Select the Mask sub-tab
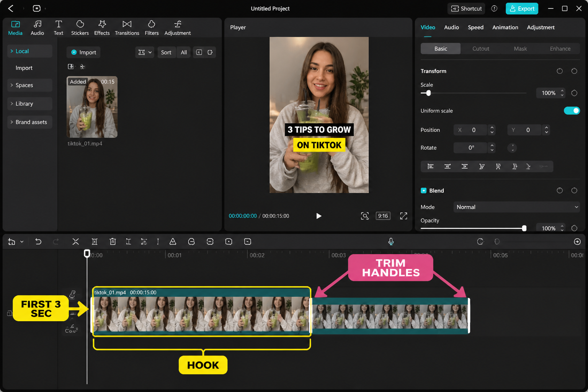Screen dimensions: 588x392 tap(520, 49)
